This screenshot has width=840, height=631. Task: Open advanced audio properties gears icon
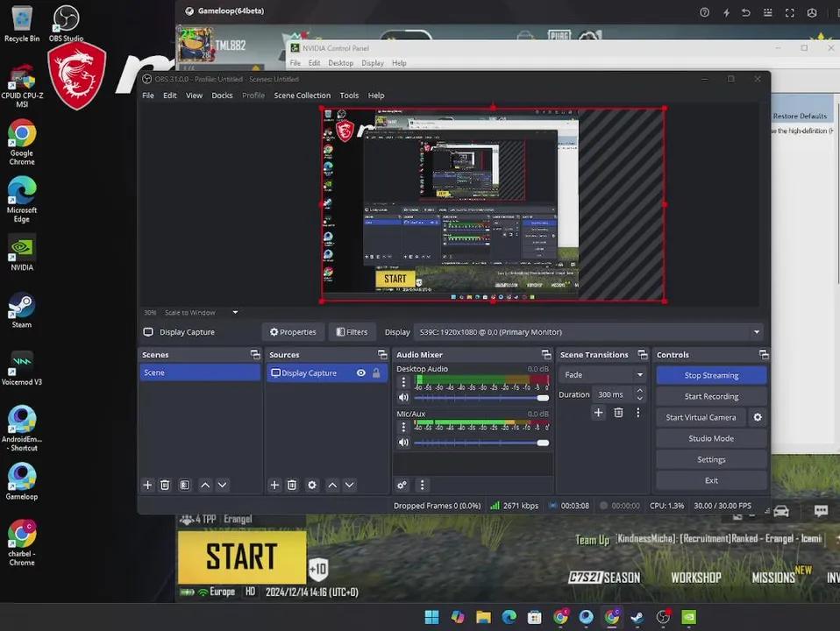[x=402, y=485]
